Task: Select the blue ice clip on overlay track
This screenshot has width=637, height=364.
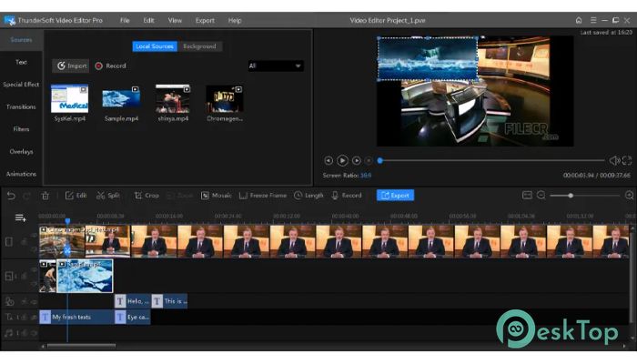Action: pos(85,277)
